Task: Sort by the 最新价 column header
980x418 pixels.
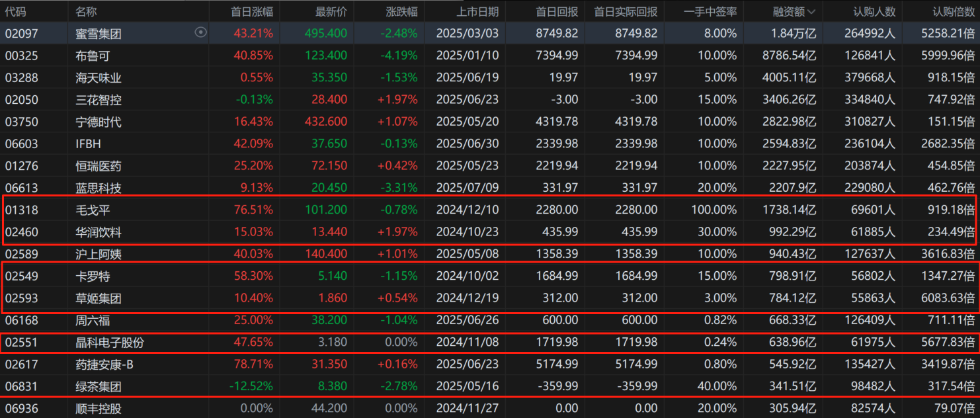Action: [331, 11]
